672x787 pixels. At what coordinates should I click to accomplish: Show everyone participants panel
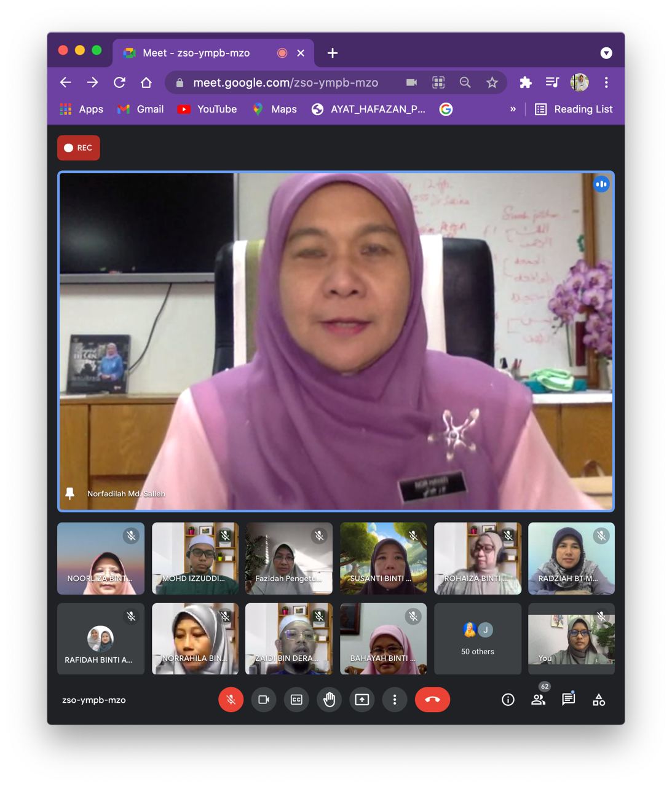tap(539, 700)
